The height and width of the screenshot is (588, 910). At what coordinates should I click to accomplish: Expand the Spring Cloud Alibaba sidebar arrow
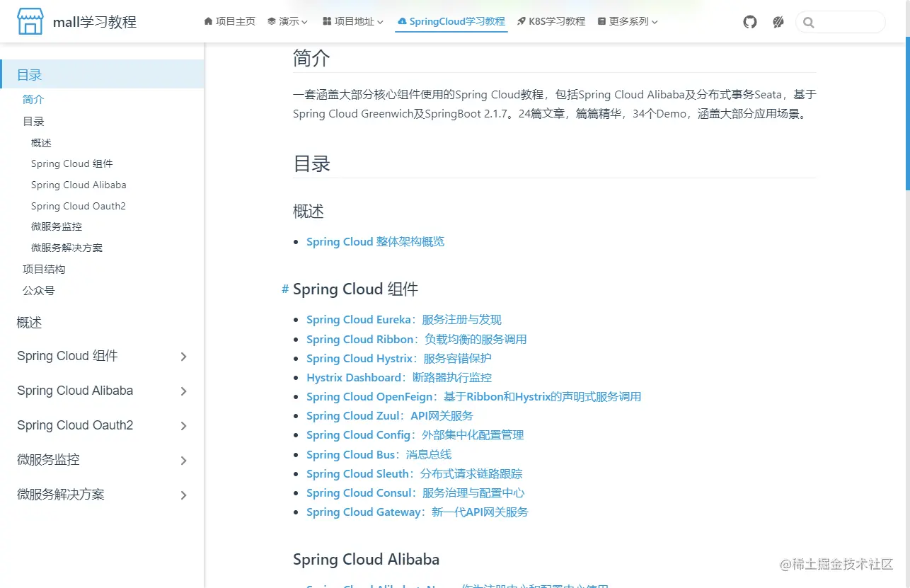point(183,391)
